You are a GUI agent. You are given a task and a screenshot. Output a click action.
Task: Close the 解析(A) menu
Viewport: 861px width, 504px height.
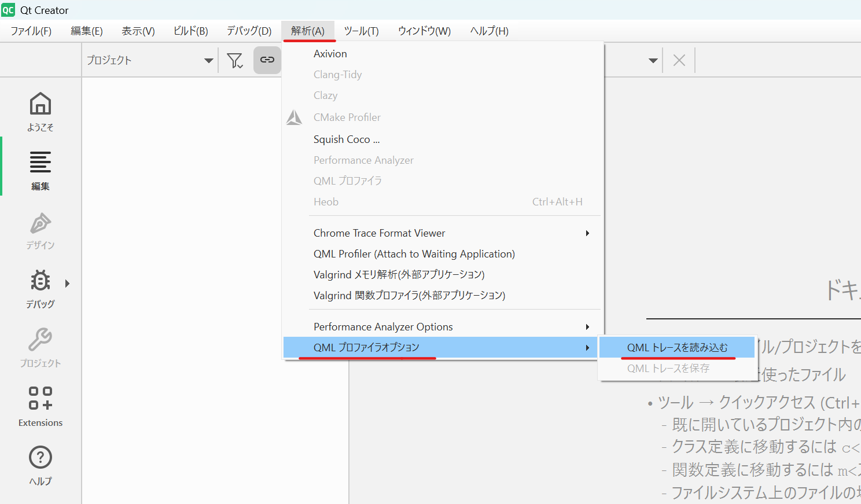pos(308,31)
